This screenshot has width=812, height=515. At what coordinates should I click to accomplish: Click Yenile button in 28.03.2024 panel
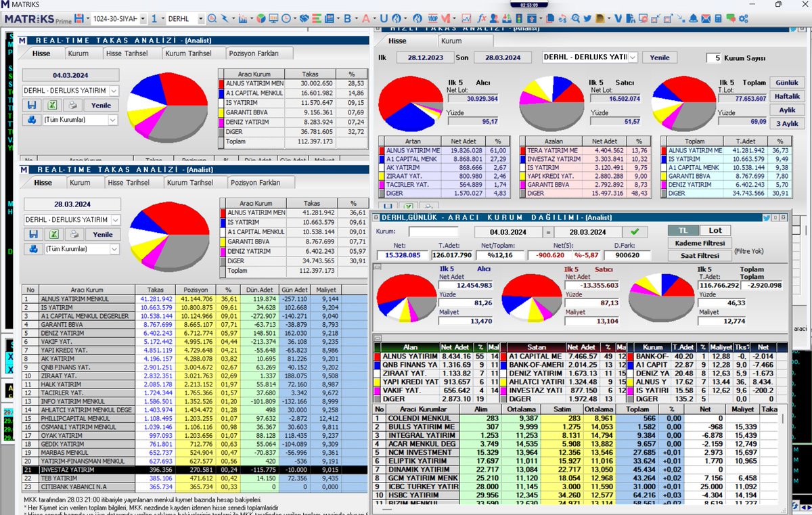(x=103, y=234)
